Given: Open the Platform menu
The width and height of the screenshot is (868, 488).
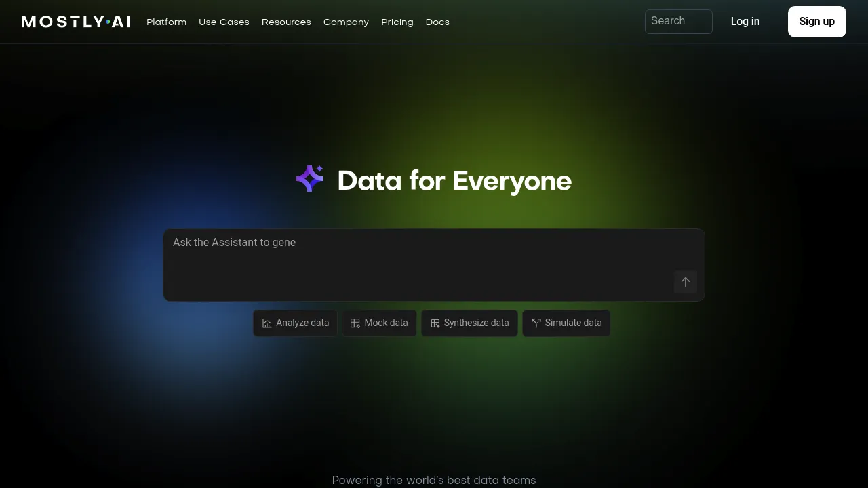Looking at the screenshot, I should tap(167, 22).
